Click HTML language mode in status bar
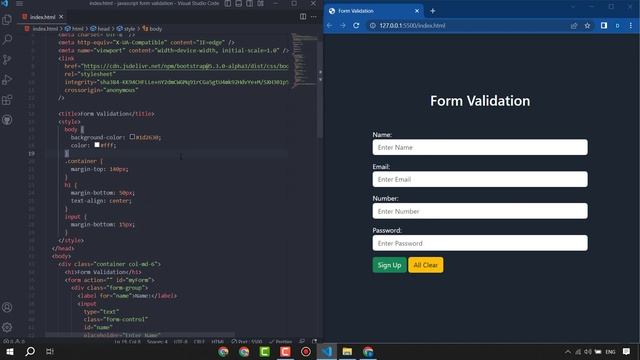The height and width of the screenshot is (360, 640). pos(218,342)
